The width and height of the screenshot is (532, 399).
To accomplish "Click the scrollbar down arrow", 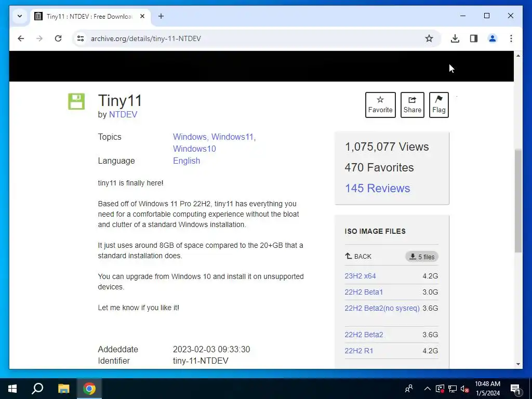I will point(518,364).
